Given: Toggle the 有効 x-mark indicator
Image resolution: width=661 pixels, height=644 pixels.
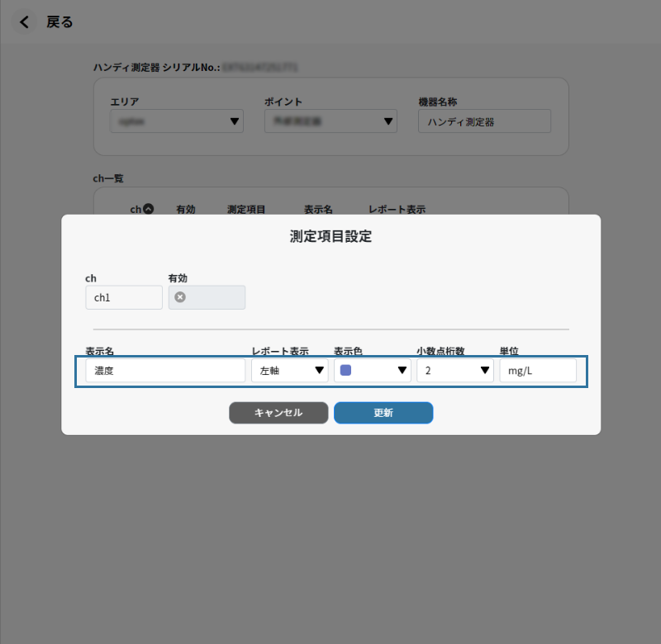Looking at the screenshot, I should 180,297.
